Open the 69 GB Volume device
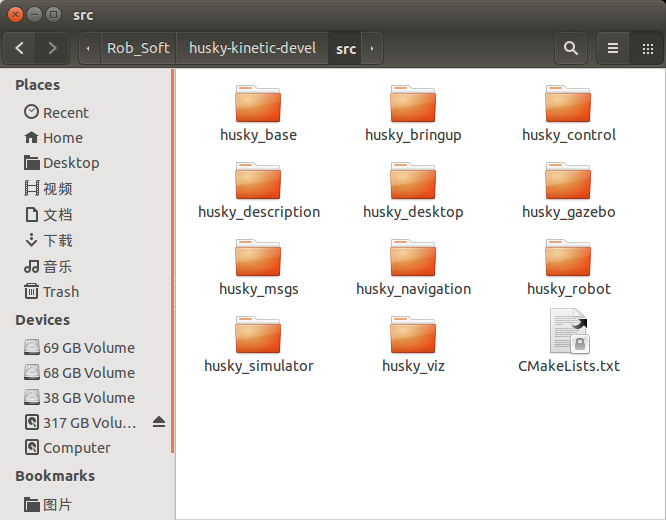Image resolution: width=666 pixels, height=520 pixels. tap(88, 348)
